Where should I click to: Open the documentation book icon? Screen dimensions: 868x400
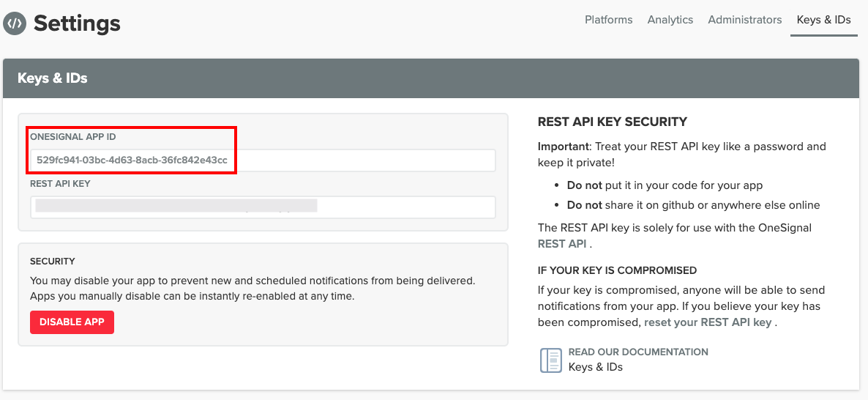[x=551, y=360]
